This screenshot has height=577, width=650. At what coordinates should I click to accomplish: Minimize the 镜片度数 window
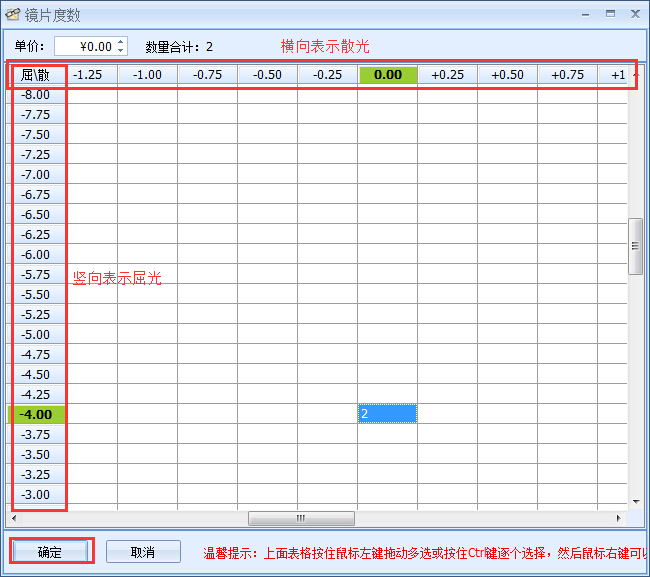(x=585, y=15)
